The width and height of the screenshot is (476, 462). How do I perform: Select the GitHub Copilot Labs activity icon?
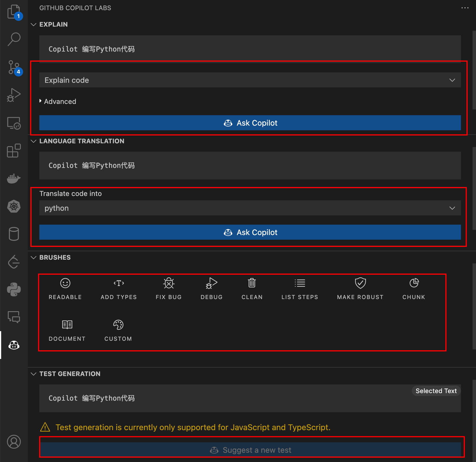coord(14,345)
